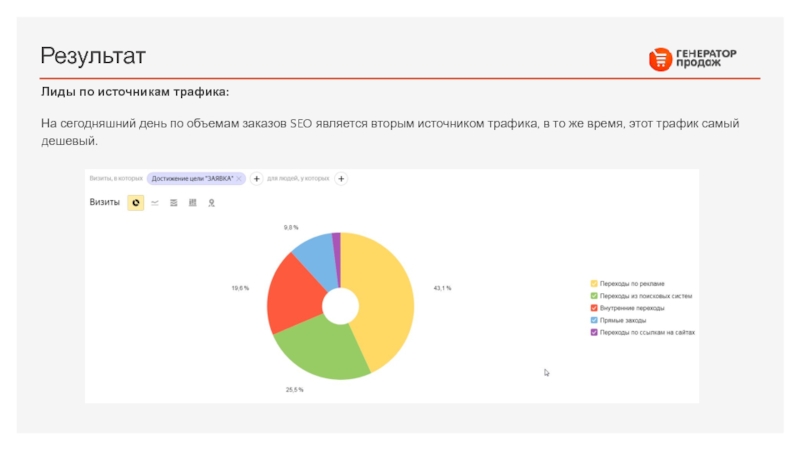Select the pie chart view icon
800x450 pixels.
[x=135, y=202]
